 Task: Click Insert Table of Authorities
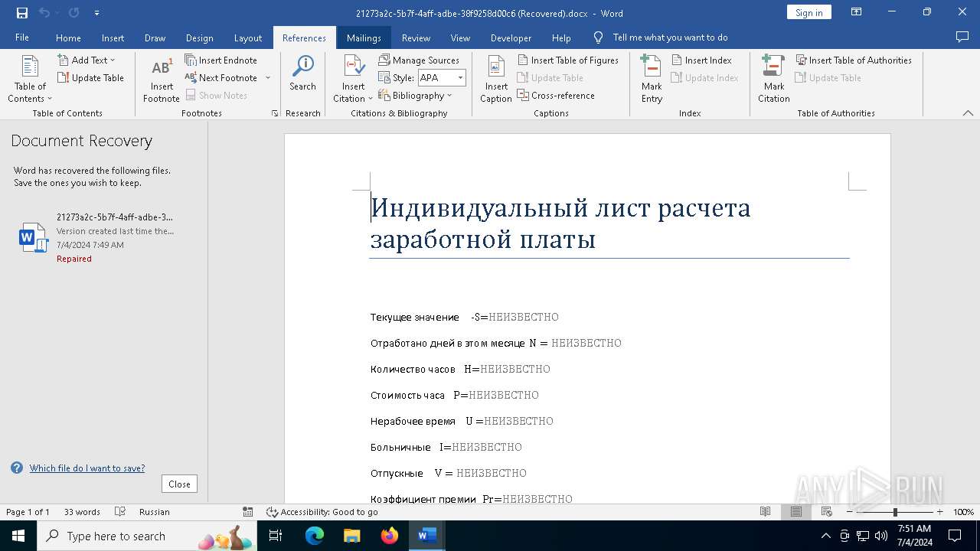coord(854,60)
